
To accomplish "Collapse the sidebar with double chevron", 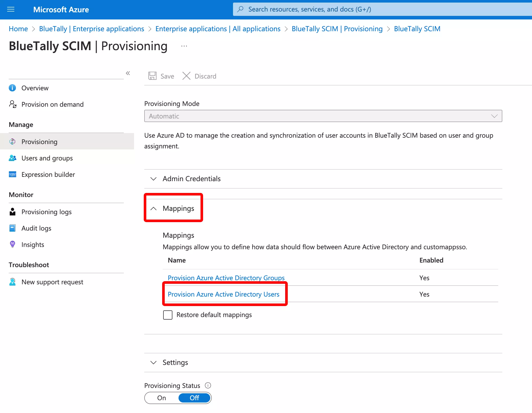I will coord(128,73).
